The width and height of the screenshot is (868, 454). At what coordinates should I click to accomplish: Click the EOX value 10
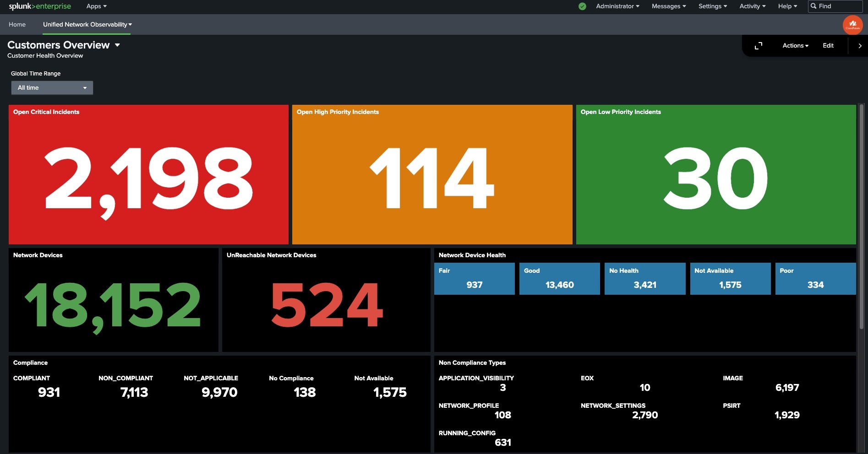coord(645,388)
